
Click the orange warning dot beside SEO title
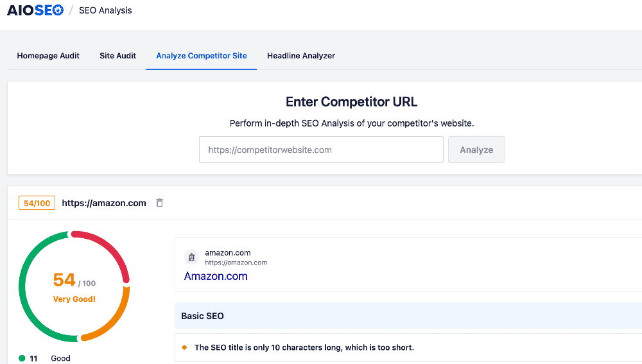click(184, 347)
